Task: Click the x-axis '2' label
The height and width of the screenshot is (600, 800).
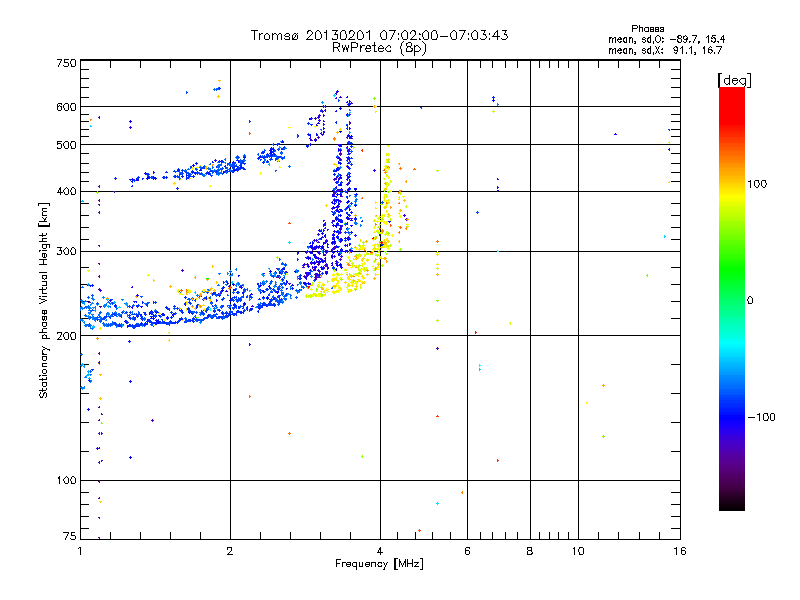Action: 230,551
